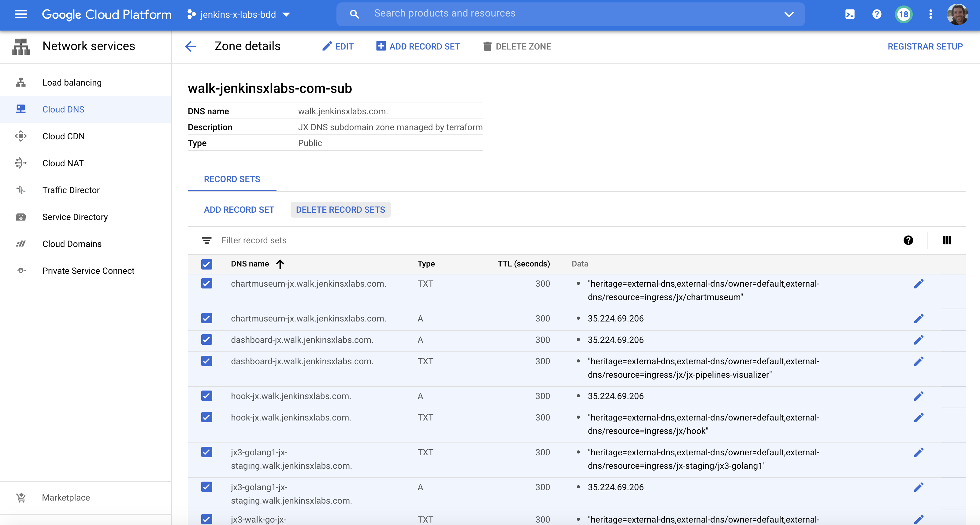Open Cloud CDN in the sidebar
980x525 pixels.
(64, 136)
